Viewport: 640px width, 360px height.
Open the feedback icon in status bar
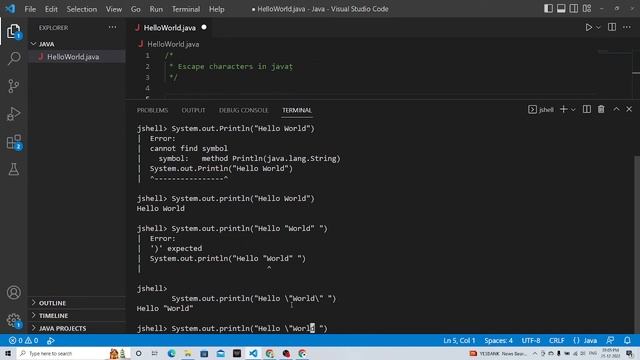(610, 340)
